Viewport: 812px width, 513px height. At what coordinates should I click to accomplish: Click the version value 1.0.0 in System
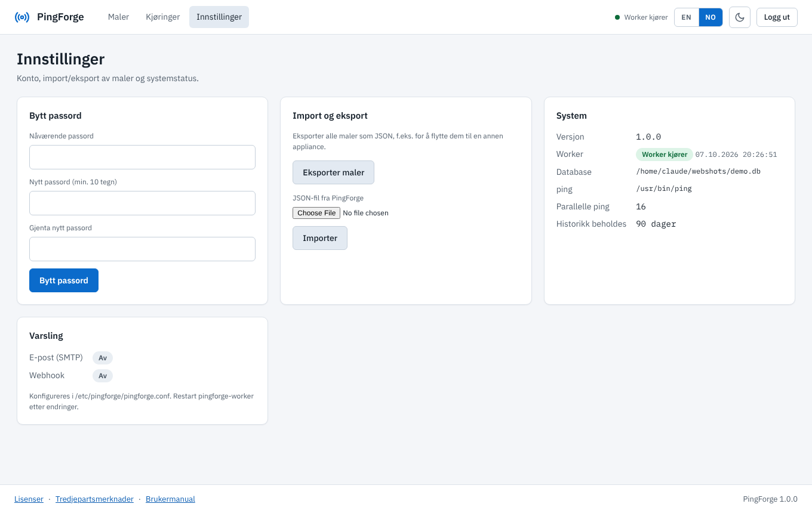pos(648,137)
